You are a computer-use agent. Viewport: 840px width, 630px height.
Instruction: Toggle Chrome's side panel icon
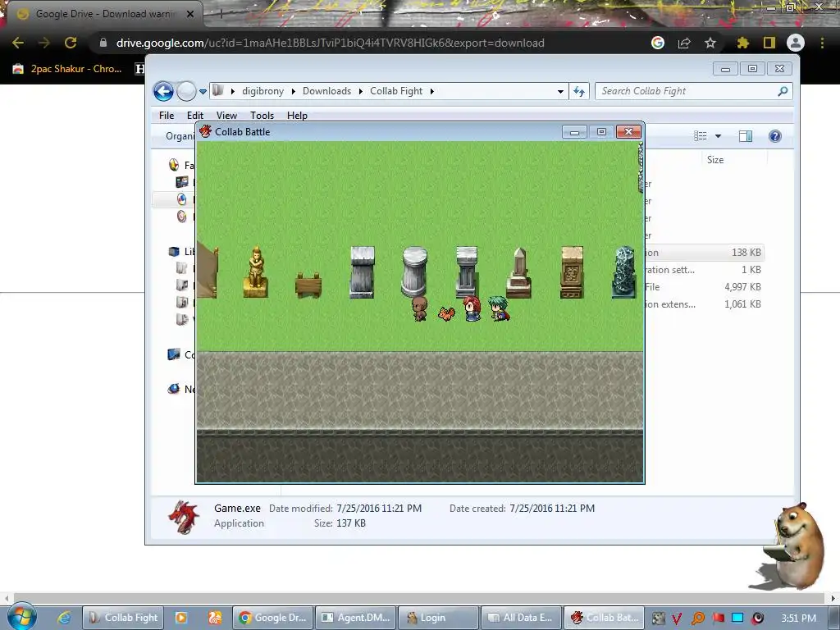click(x=769, y=43)
